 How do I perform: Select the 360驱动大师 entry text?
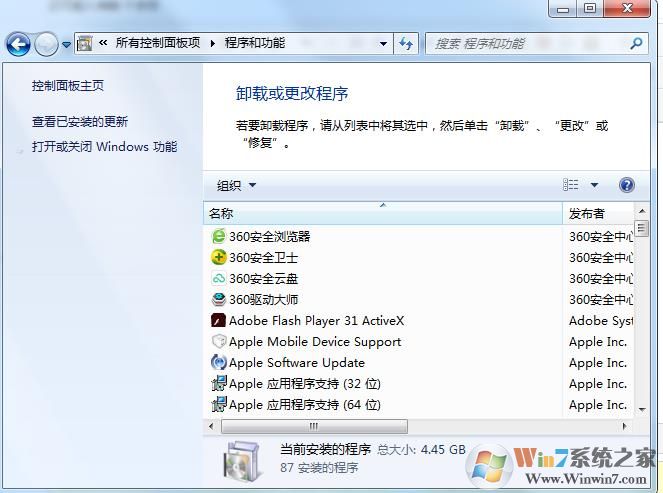point(263,300)
